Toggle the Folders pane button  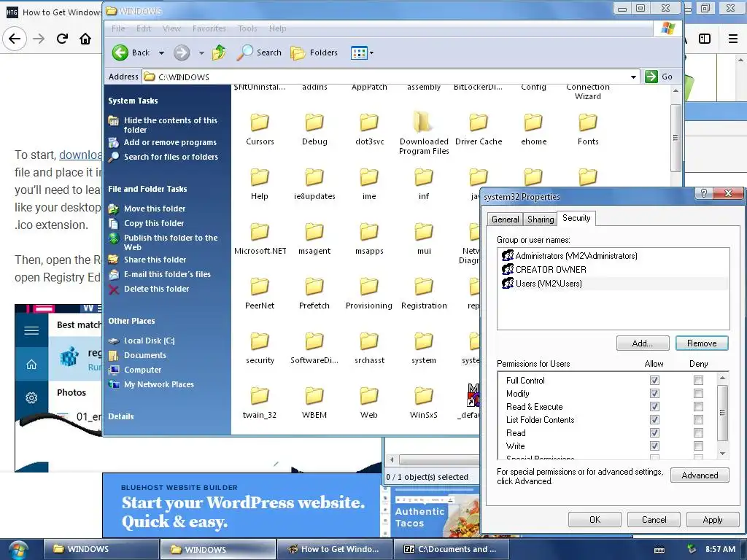coord(314,52)
